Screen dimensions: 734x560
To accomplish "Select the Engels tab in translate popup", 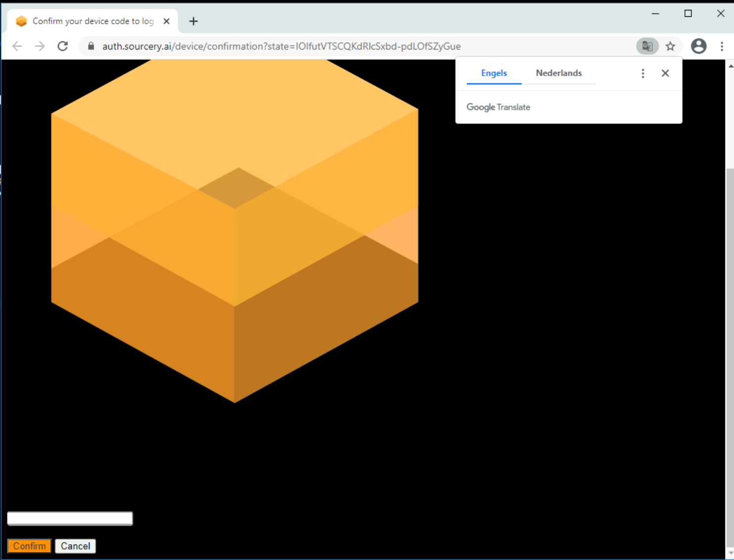I will coord(494,73).
